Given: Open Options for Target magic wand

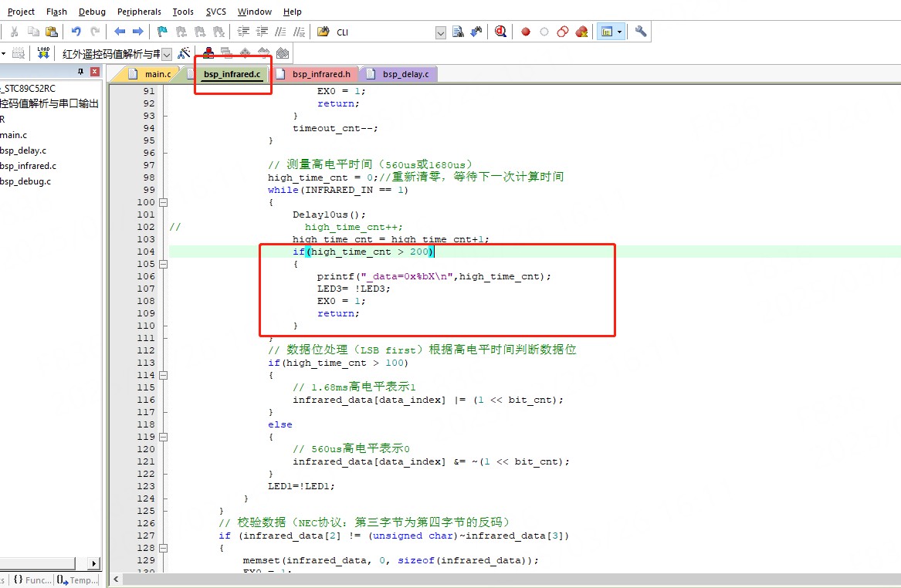Looking at the screenshot, I should [184, 53].
